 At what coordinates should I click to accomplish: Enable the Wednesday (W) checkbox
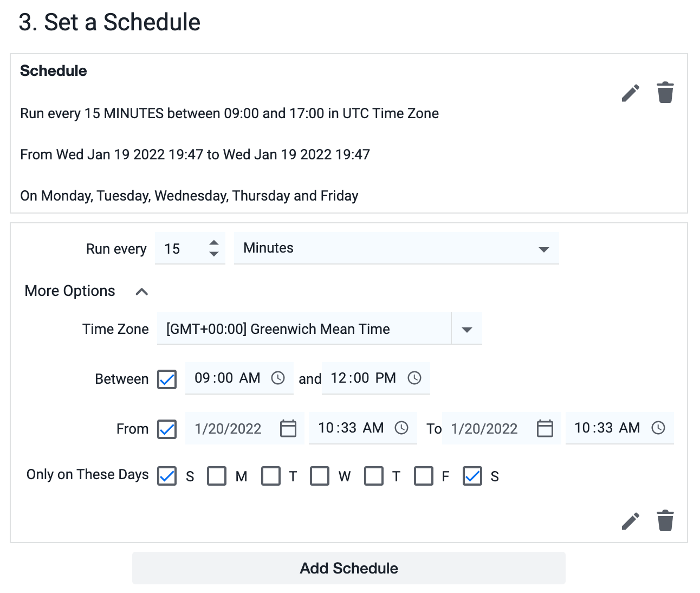[320, 476]
